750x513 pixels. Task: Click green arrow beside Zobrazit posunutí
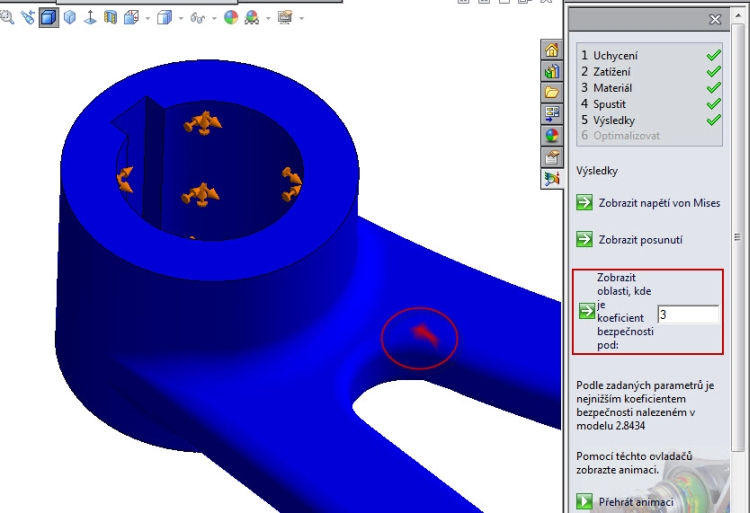coord(584,239)
